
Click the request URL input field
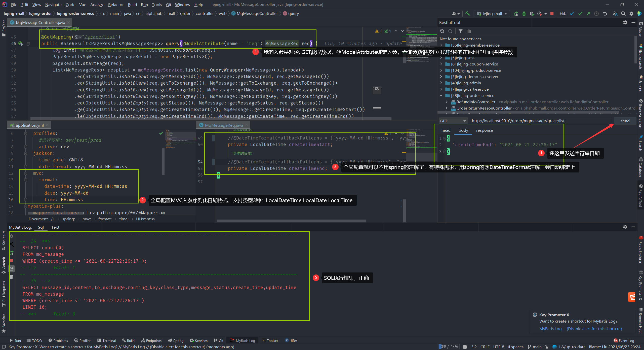(x=541, y=121)
